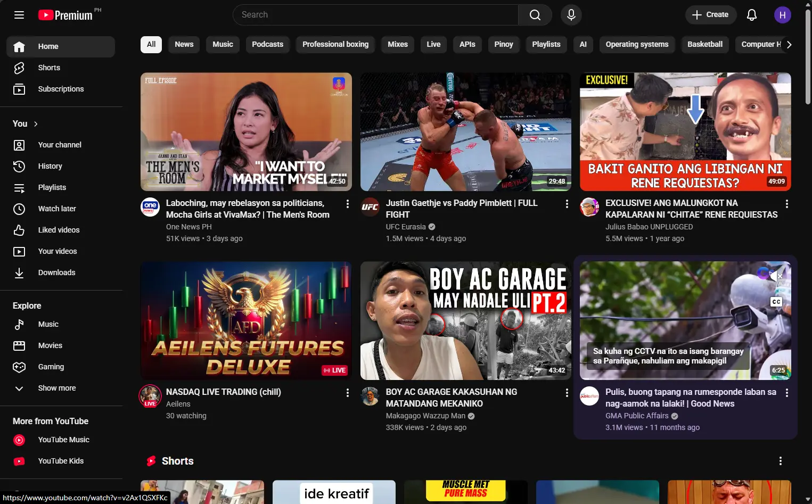Open the notifications bell

point(752,15)
